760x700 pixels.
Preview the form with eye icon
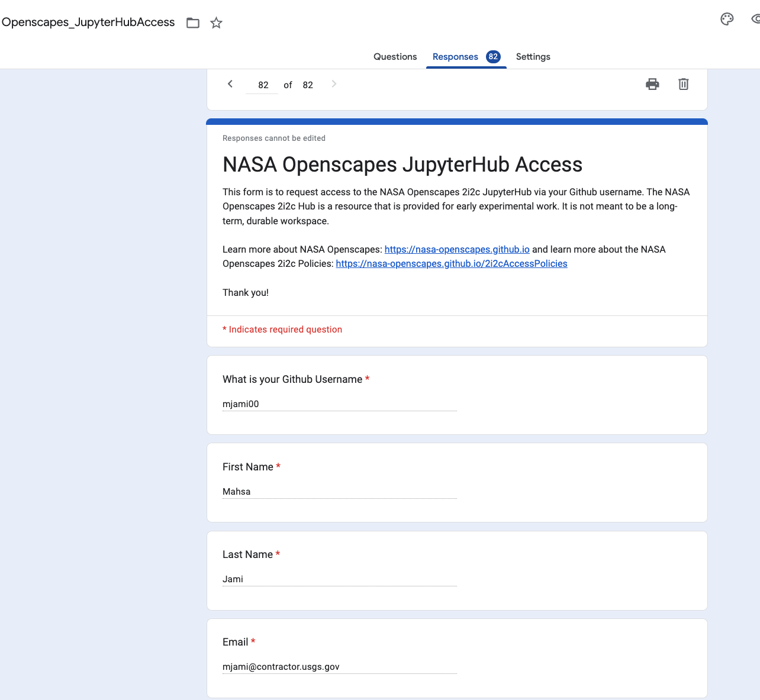(x=756, y=20)
